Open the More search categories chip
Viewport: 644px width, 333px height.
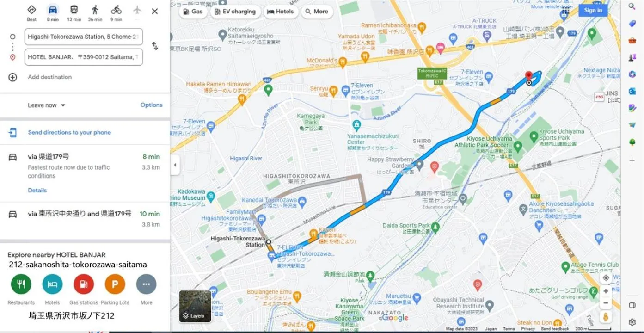[317, 12]
